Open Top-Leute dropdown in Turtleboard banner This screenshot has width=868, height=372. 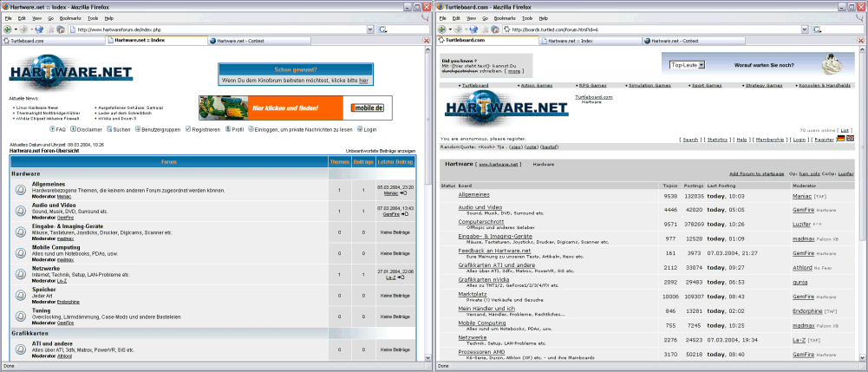(x=688, y=65)
